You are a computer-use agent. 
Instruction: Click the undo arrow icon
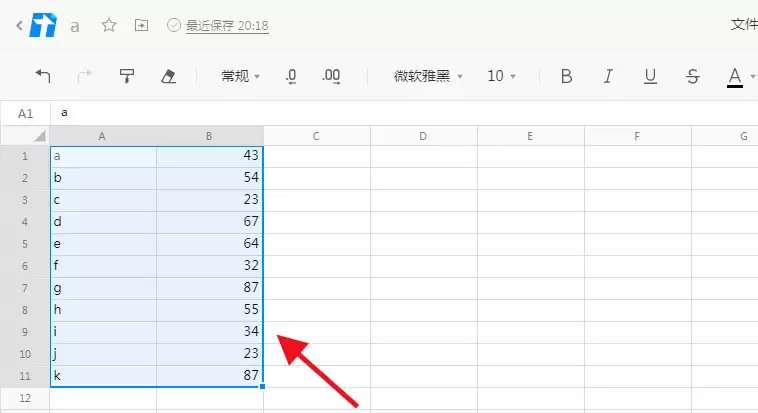(x=43, y=76)
